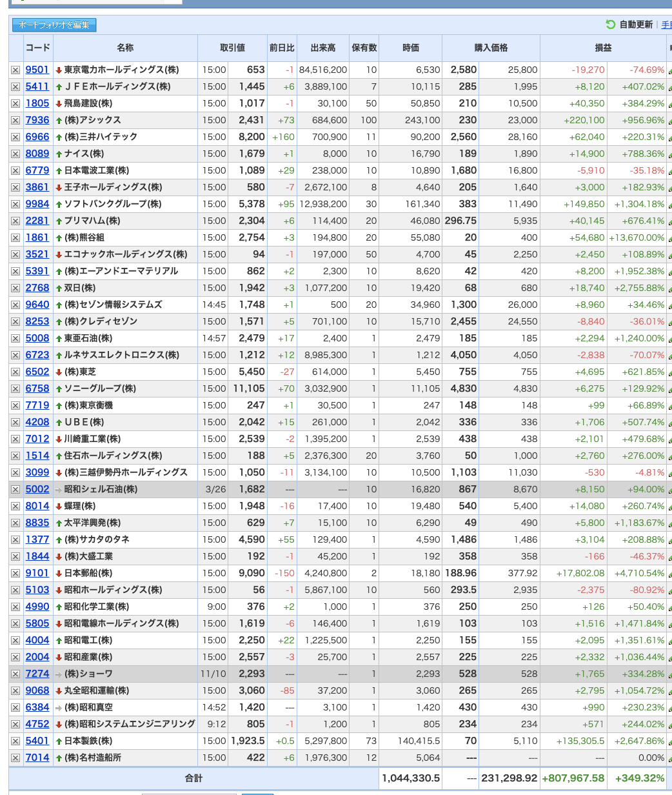Click the 名称 column header
The height and width of the screenshot is (795, 672).
[x=125, y=48]
